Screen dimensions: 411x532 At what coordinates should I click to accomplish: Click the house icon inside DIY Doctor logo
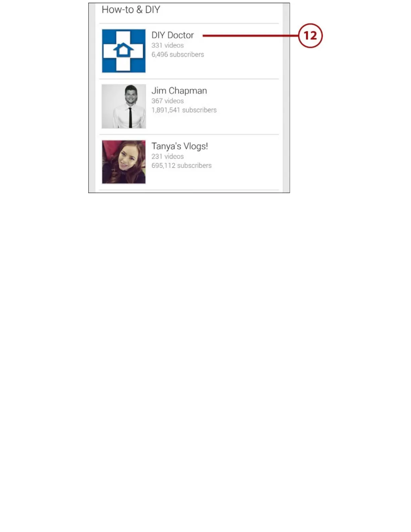click(124, 50)
